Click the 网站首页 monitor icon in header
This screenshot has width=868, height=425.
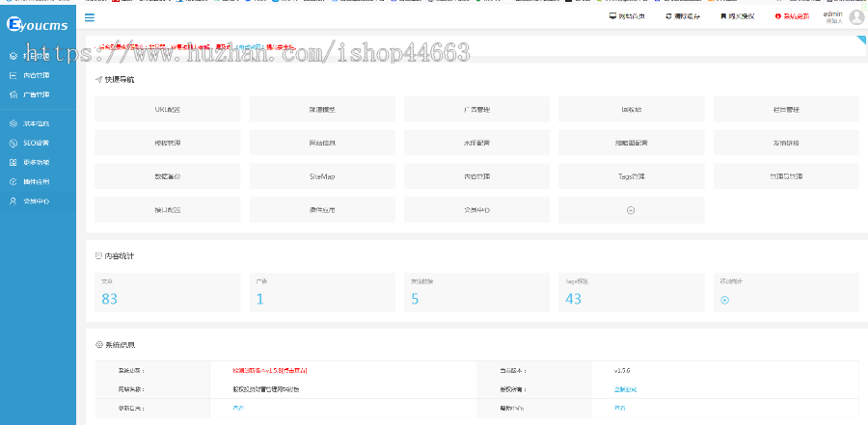pos(612,16)
